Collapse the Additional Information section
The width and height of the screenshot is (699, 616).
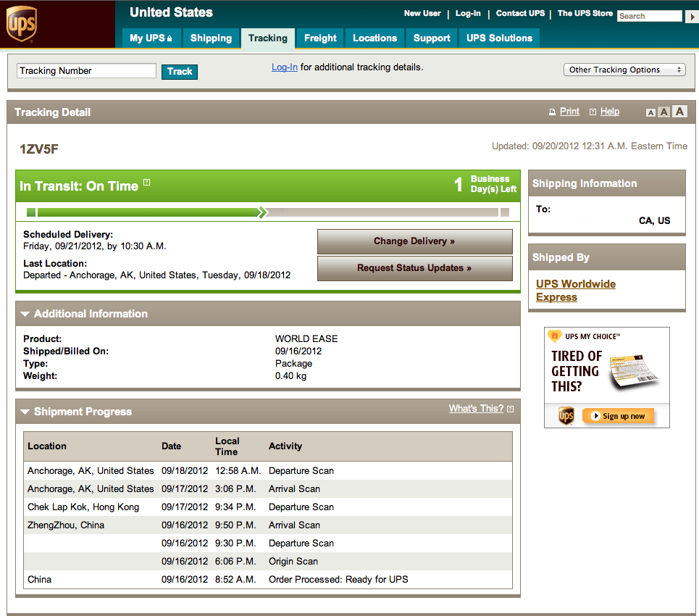[x=25, y=314]
